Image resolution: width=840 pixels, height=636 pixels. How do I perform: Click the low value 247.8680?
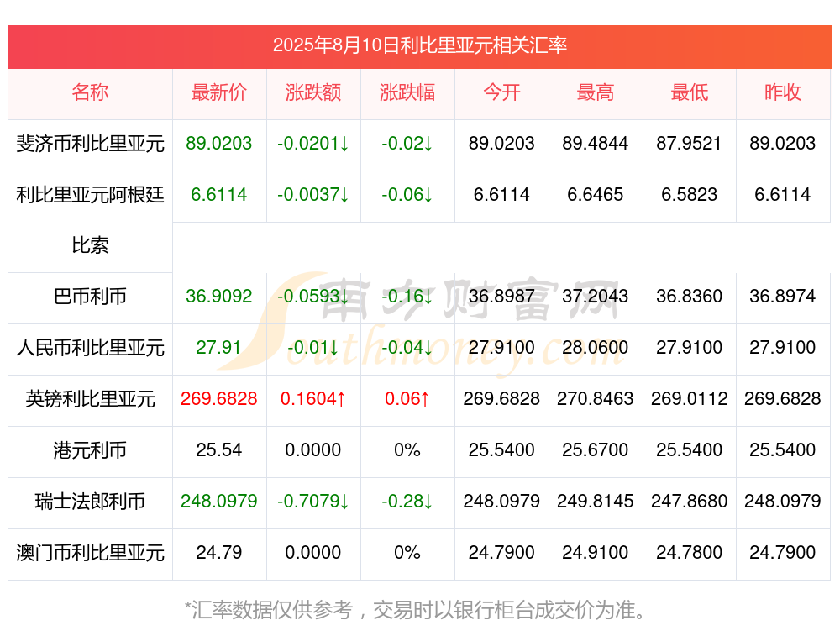[690, 501]
